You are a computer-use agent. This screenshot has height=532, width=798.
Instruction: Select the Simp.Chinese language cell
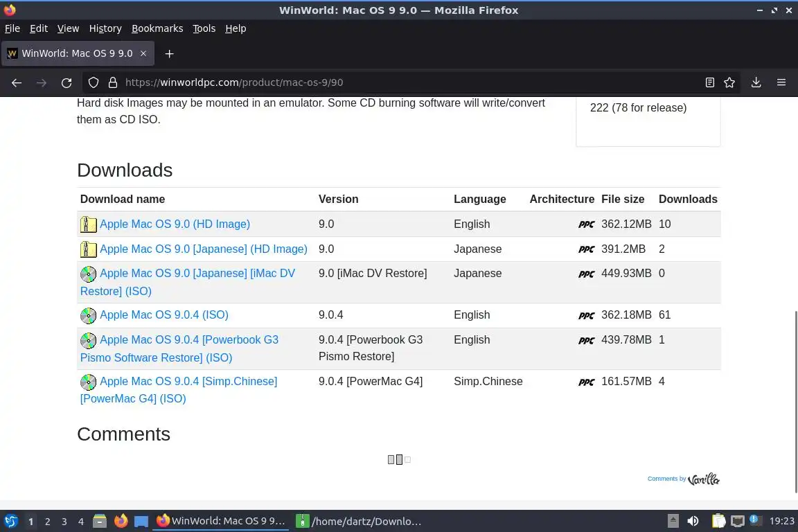488,381
